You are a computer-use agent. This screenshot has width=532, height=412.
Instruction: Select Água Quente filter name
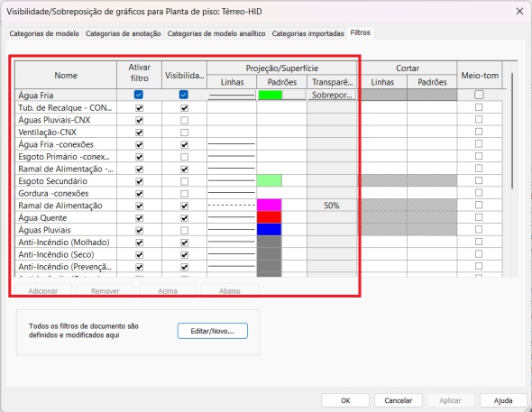pos(42,217)
